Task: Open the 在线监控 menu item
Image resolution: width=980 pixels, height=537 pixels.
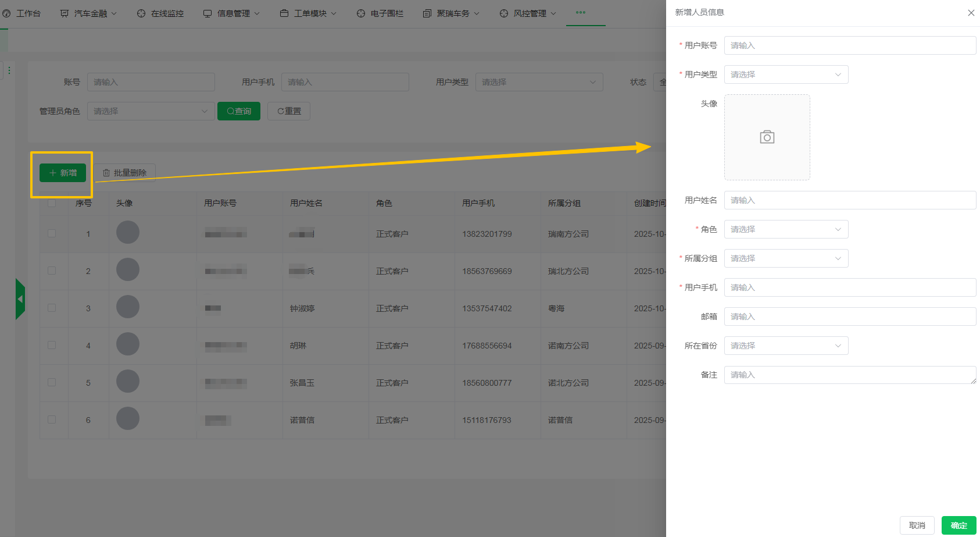Action: [160, 13]
